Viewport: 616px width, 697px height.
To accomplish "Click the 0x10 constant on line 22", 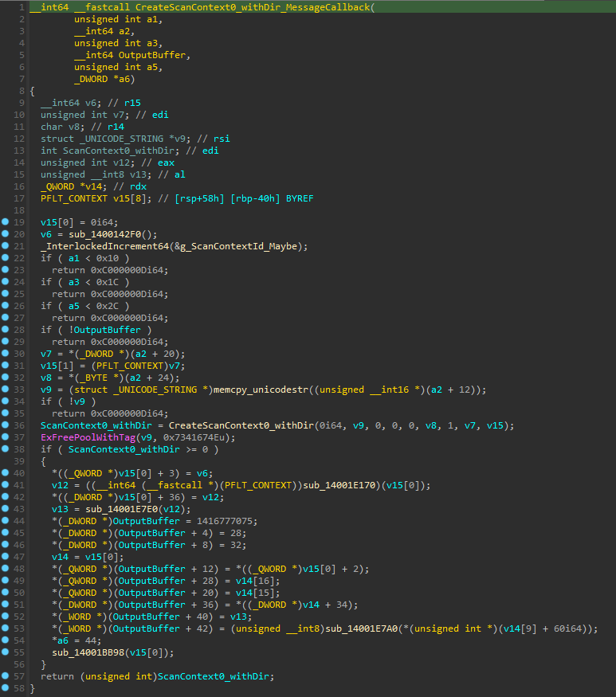I will [108, 258].
